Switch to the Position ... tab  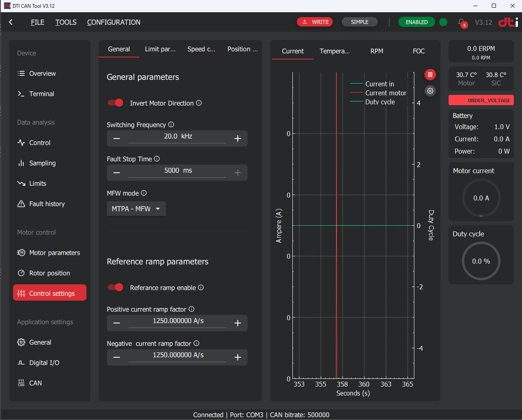click(x=243, y=49)
